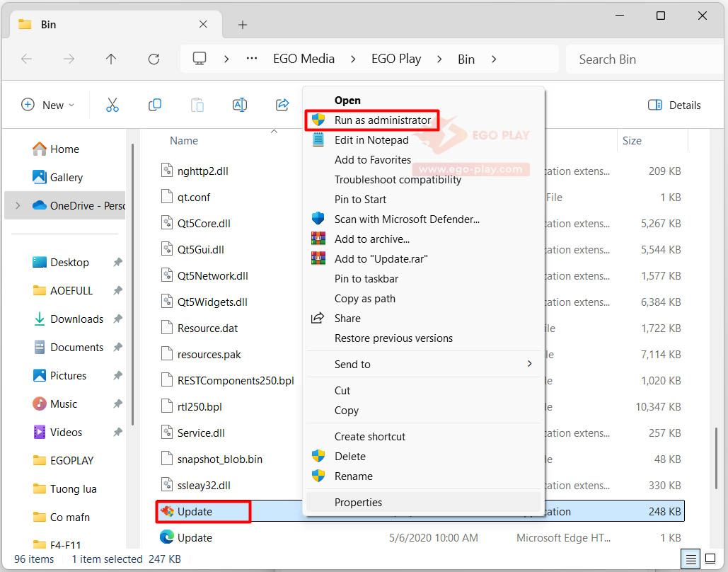Select Share in context menu
Viewport: 728px width, 572px height.
coord(423,319)
